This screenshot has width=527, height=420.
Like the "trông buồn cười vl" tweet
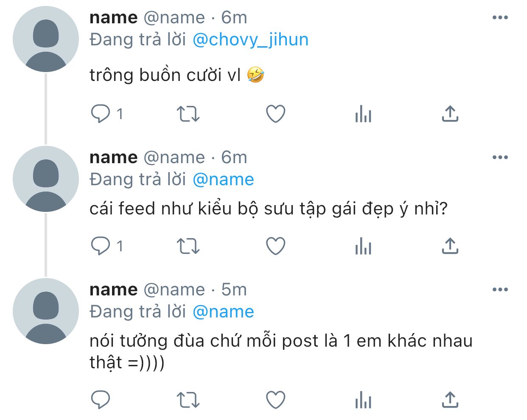276,114
